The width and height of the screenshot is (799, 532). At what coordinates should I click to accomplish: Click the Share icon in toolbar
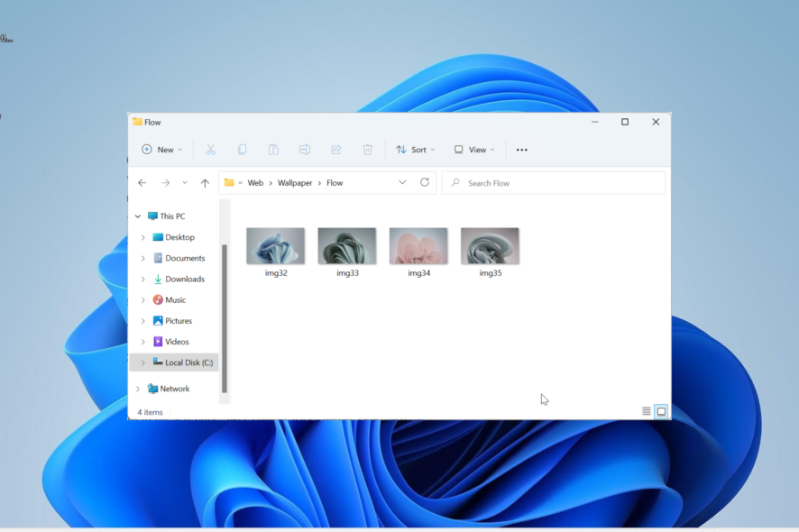coord(336,150)
